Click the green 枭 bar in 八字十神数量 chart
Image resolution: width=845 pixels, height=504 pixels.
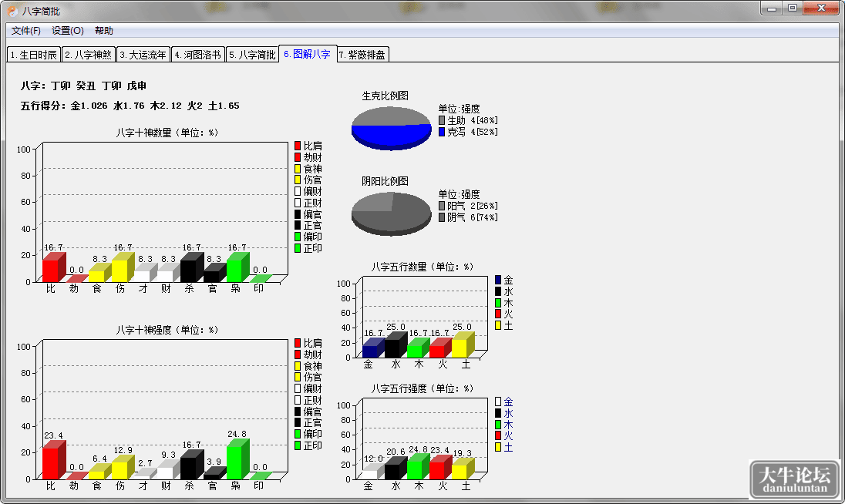tap(237, 267)
